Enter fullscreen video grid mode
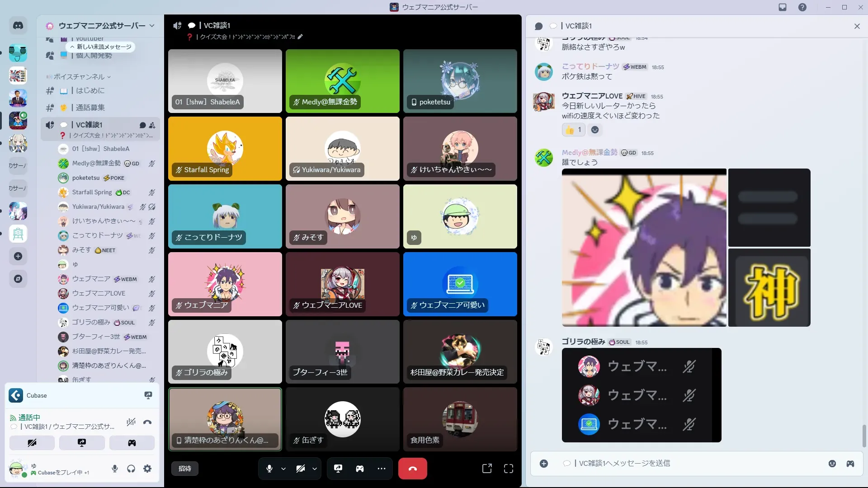 pos(509,469)
